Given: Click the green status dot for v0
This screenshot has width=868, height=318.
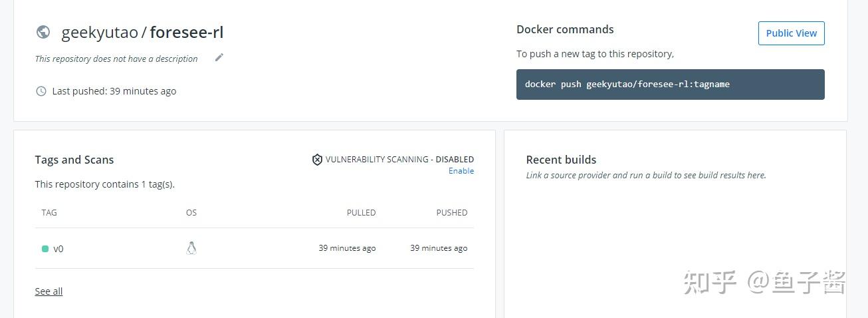Looking at the screenshot, I should [45, 249].
